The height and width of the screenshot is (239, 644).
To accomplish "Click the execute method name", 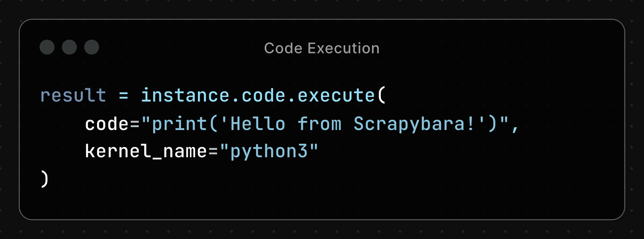I will pos(336,96).
